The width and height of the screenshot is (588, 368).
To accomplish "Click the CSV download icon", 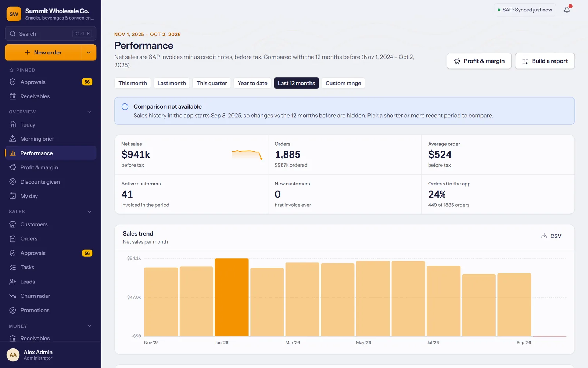I will tap(544, 236).
